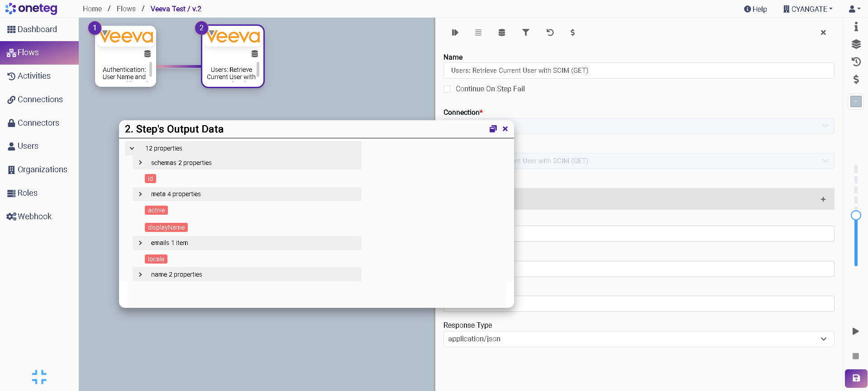This screenshot has width=868, height=391.
Task: Click the zoom slider handle
Action: click(x=855, y=215)
